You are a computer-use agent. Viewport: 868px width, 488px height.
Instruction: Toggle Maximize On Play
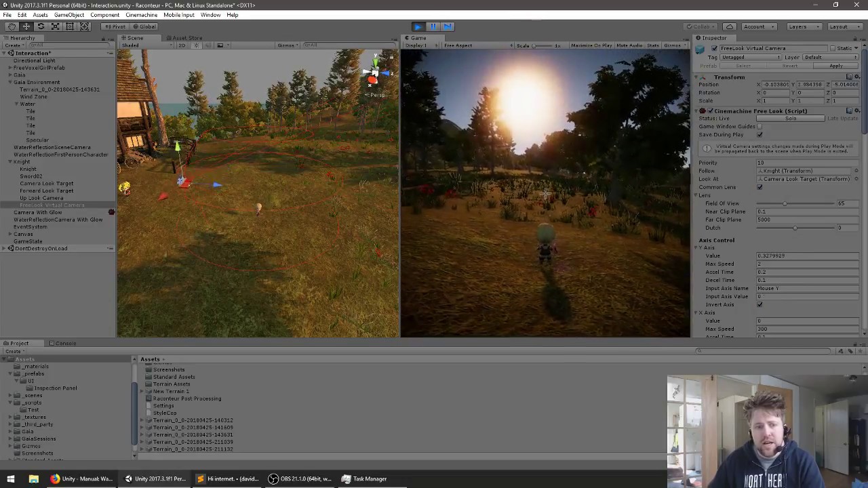click(591, 45)
